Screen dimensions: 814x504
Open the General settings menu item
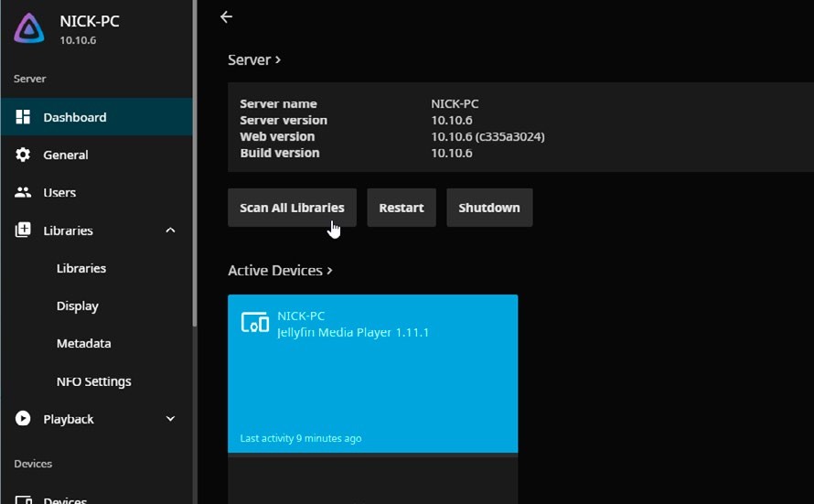point(97,155)
